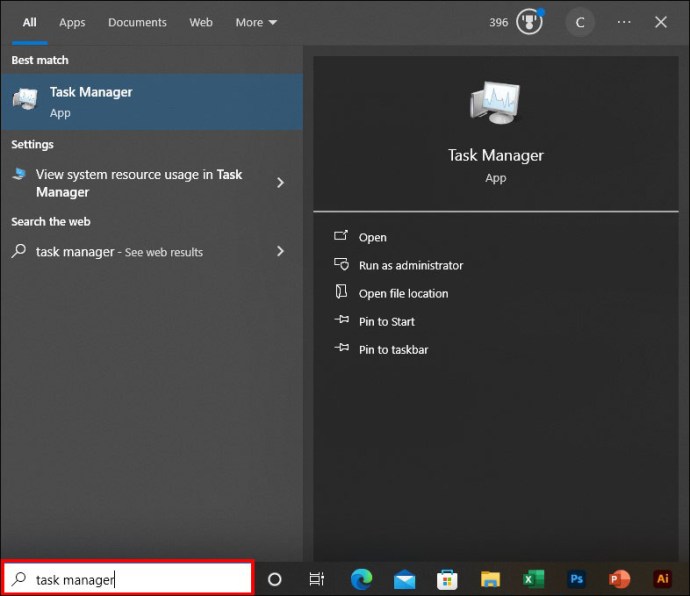Viewport: 690px width, 596px height.
Task: Click the web search magnifier icon
Action: pyautogui.click(x=18, y=251)
